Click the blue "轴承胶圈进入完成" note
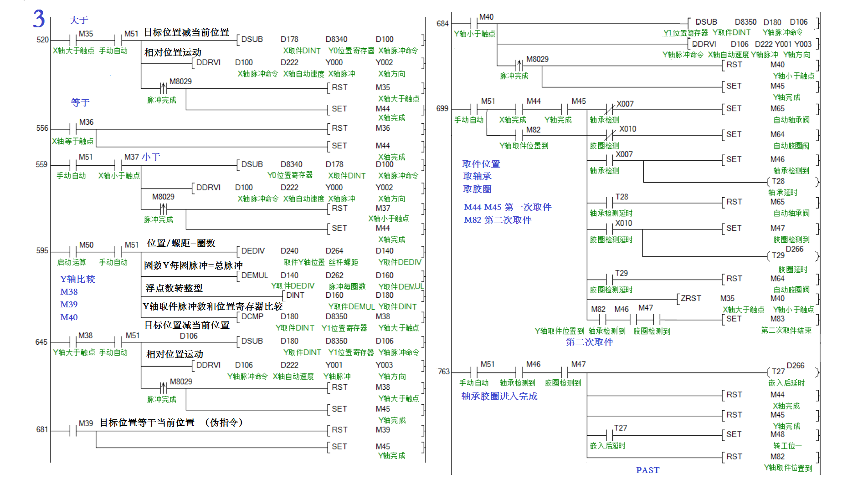The width and height of the screenshot is (868, 479). pyautogui.click(x=499, y=397)
